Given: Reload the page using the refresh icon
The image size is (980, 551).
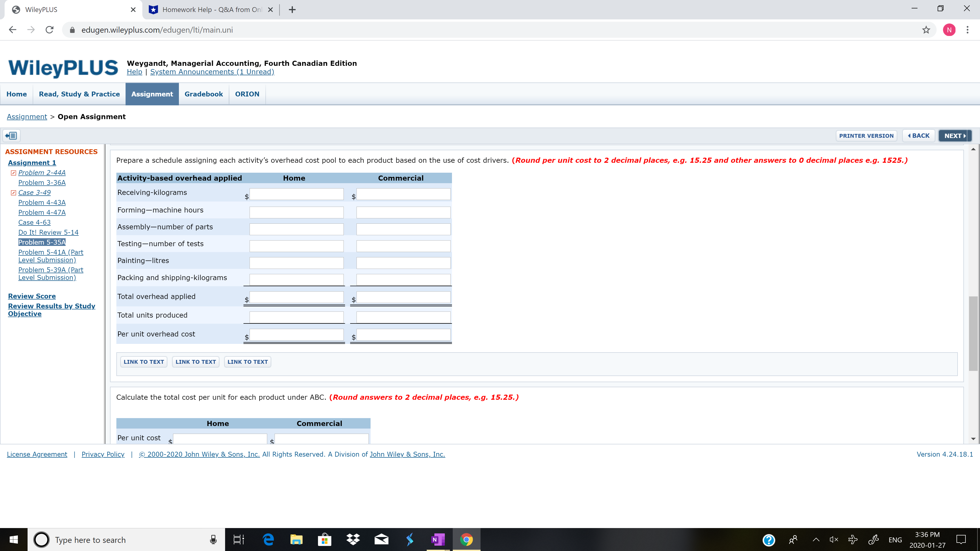Looking at the screenshot, I should click(x=50, y=30).
